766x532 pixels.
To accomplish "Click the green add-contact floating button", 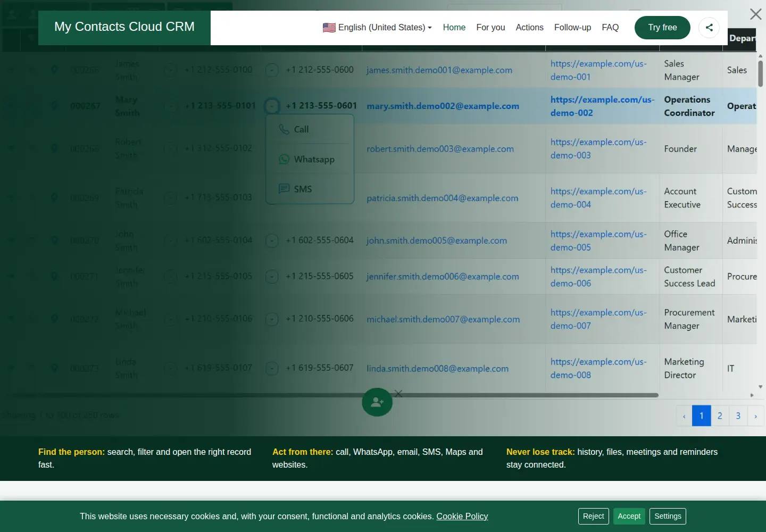I will click(x=377, y=402).
